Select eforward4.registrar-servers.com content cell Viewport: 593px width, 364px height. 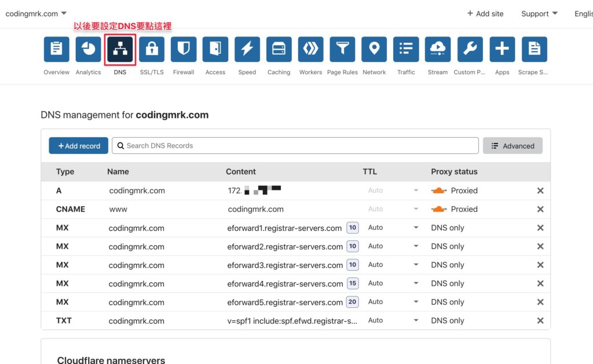click(x=285, y=284)
